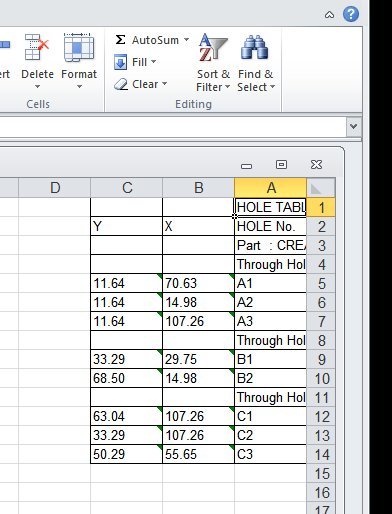
Task: Select cell containing A2
Action: pyautogui.click(x=270, y=302)
